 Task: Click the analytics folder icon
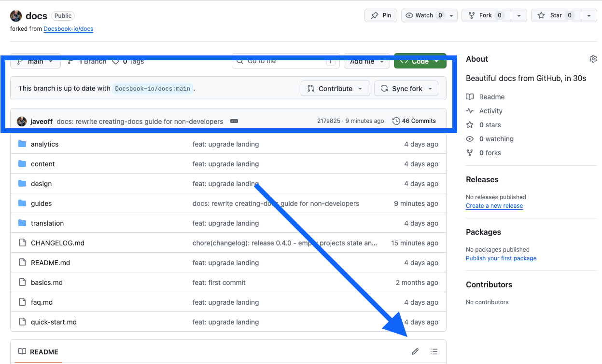tap(22, 144)
